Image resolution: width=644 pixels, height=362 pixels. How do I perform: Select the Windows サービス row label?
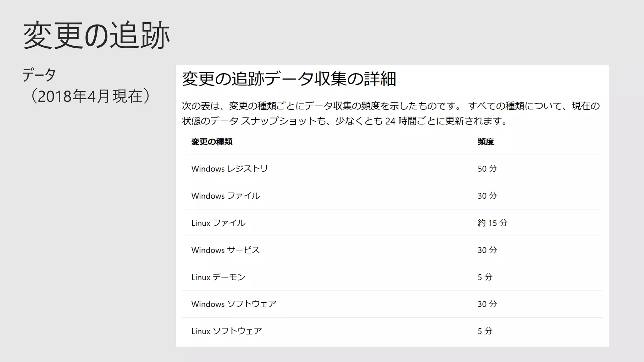(x=225, y=250)
